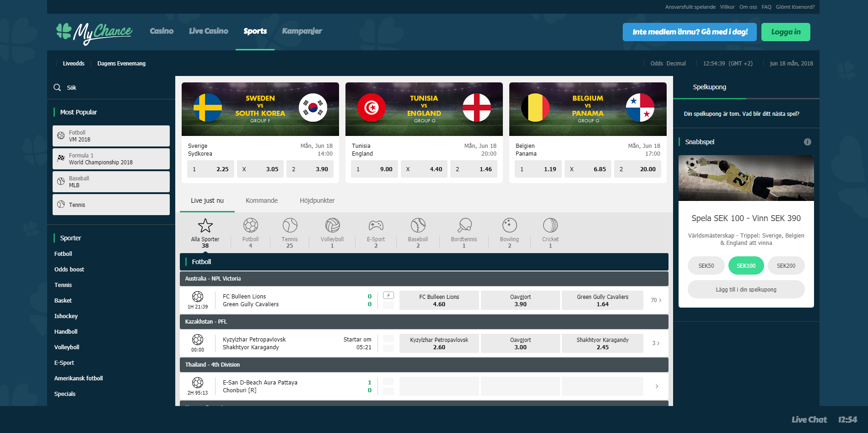Screen dimensions: 868x433
Task: Select the SEK200 stake option
Action: [786, 265]
